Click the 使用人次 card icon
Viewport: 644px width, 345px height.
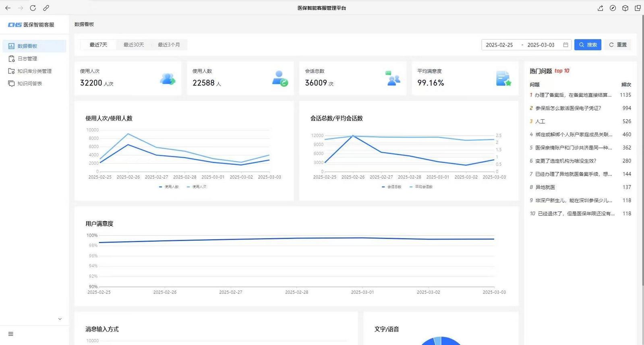coord(168,79)
